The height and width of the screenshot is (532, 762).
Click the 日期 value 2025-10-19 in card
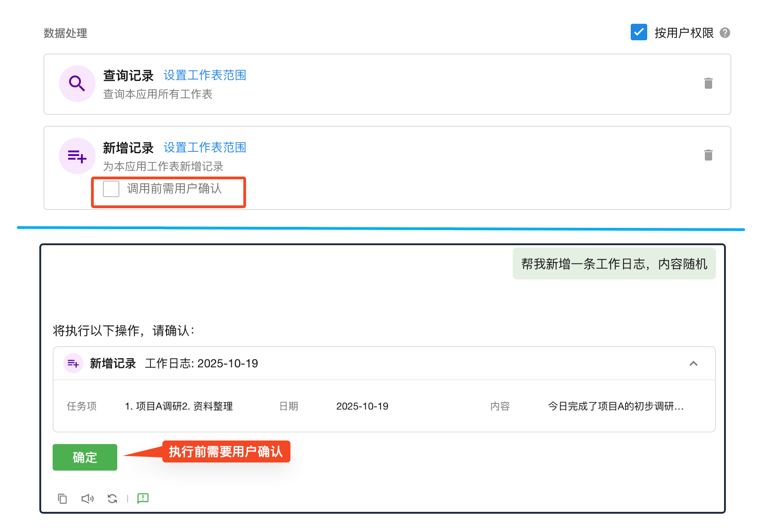[362, 406]
